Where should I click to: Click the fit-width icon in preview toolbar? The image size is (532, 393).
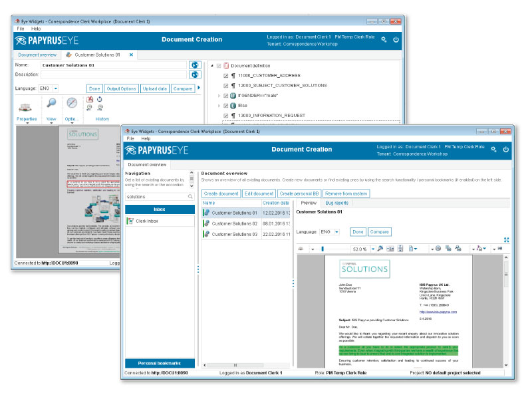[x=390, y=249]
